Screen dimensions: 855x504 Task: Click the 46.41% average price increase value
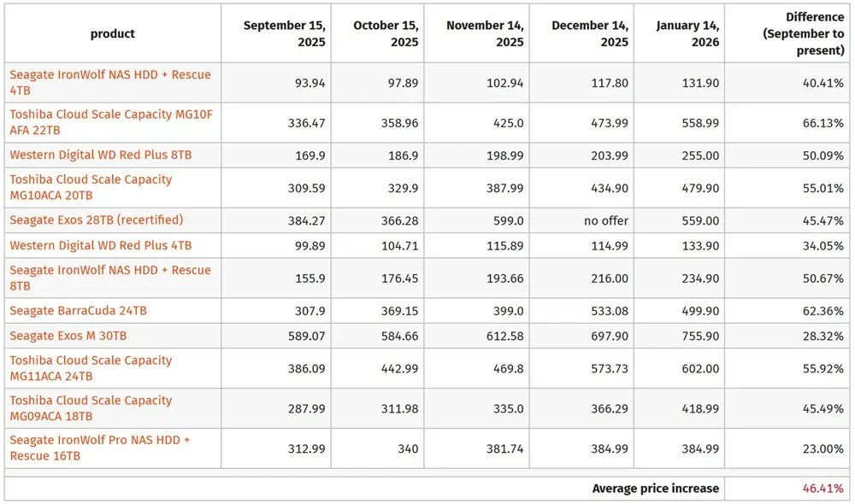coord(823,489)
